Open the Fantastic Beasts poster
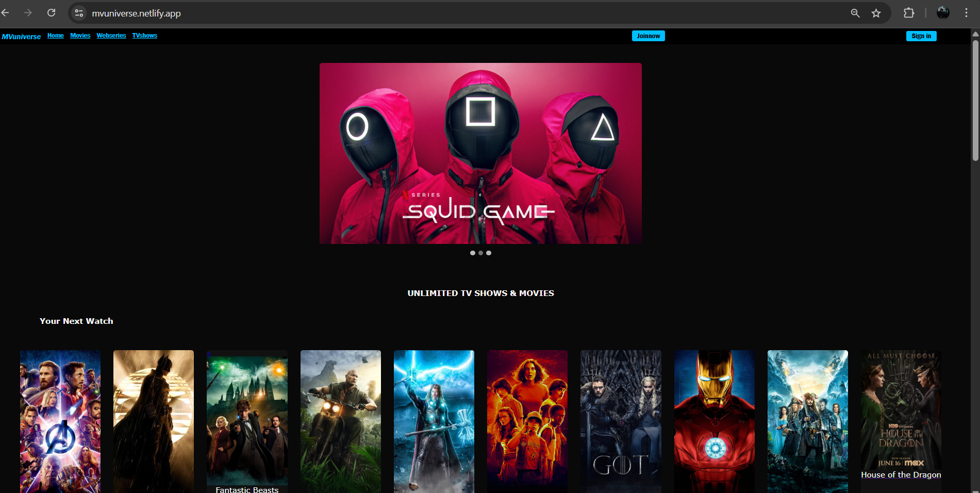 [x=247, y=422]
